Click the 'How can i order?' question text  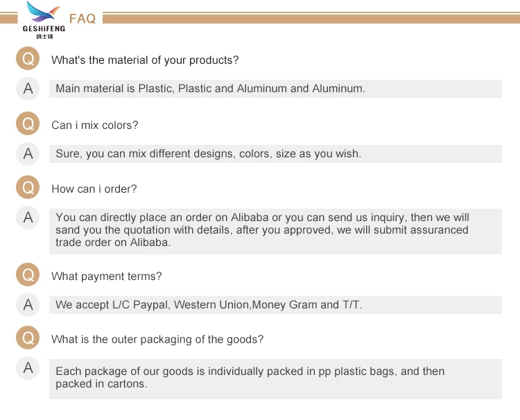click(94, 189)
